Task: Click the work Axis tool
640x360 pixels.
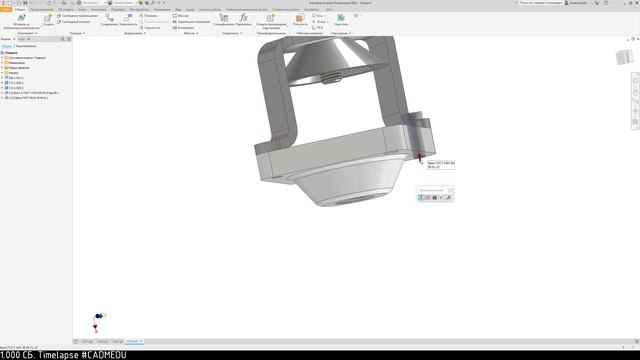Action: coord(319,16)
